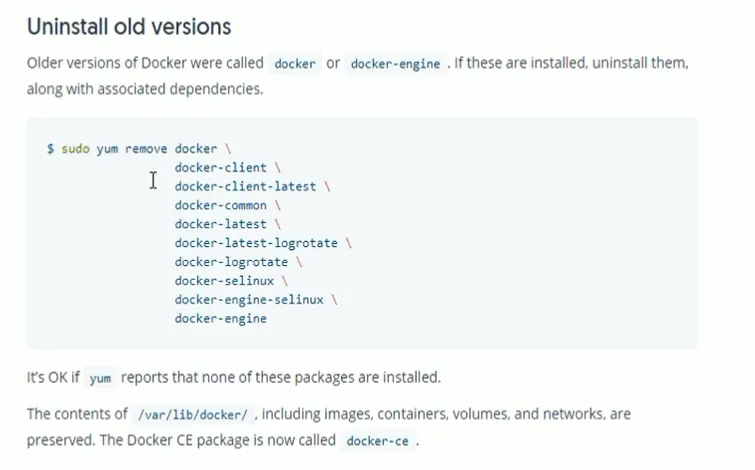Click the "Uninstall old versions" heading
The image size is (755, 470).
[129, 25]
